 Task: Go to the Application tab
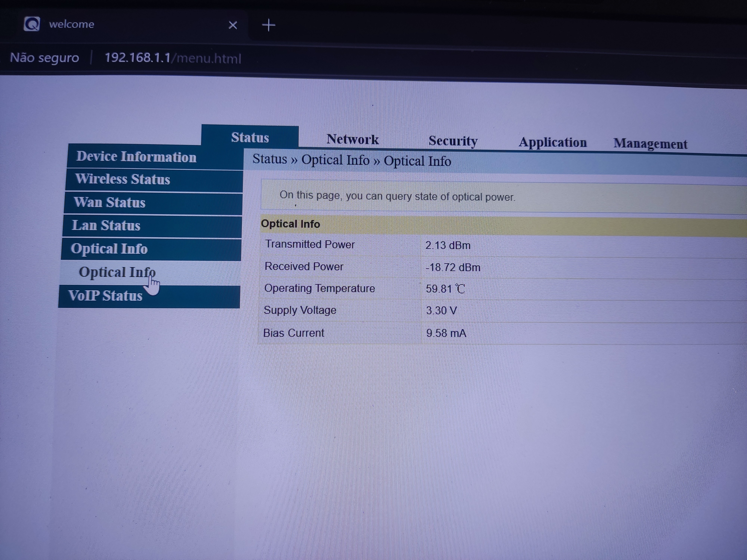coord(552,142)
